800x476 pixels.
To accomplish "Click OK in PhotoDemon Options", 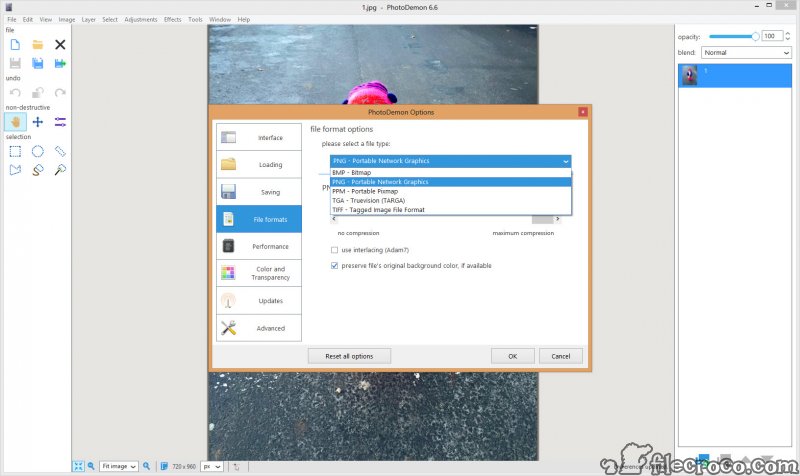I will coord(513,356).
